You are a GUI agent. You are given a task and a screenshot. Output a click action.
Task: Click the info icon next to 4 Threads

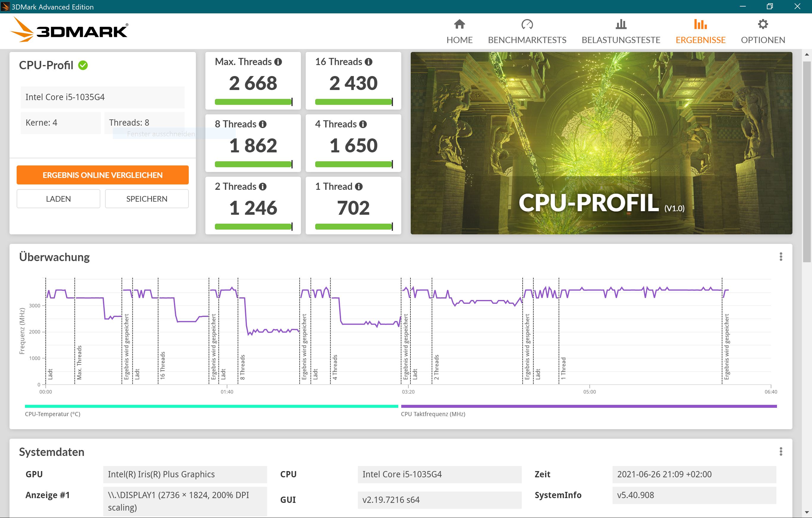coord(363,124)
